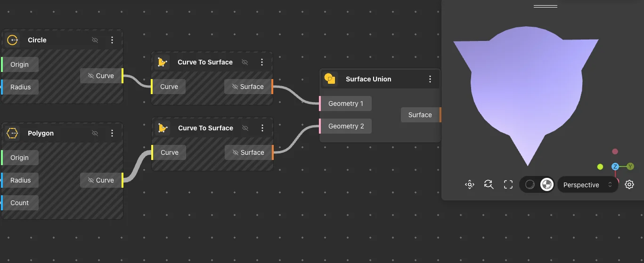Open the Polygon node three-dot menu
Image resolution: width=644 pixels, height=263 pixels.
pyautogui.click(x=112, y=133)
